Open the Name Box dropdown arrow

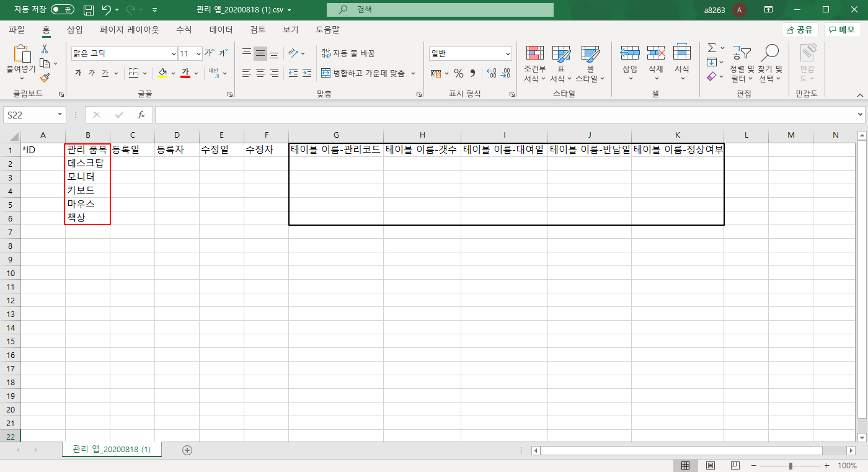coord(60,115)
